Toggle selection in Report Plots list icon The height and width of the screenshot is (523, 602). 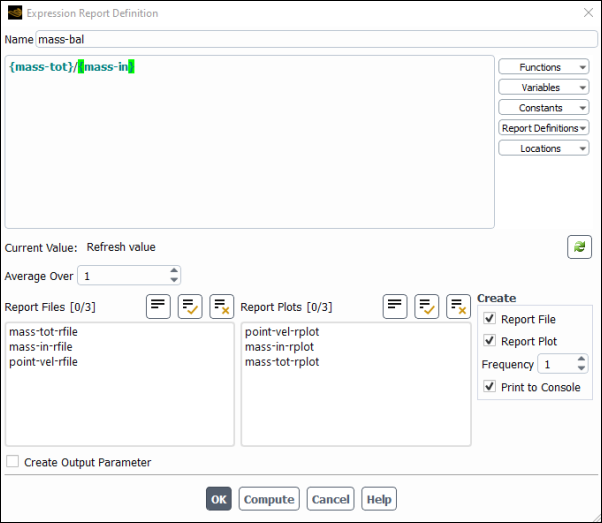(x=395, y=306)
